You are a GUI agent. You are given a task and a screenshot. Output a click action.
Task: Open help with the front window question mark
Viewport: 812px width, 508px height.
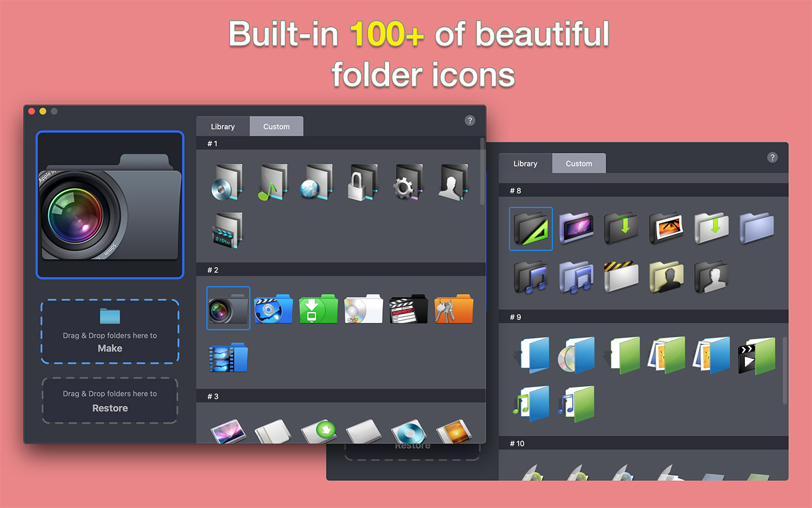click(x=470, y=121)
